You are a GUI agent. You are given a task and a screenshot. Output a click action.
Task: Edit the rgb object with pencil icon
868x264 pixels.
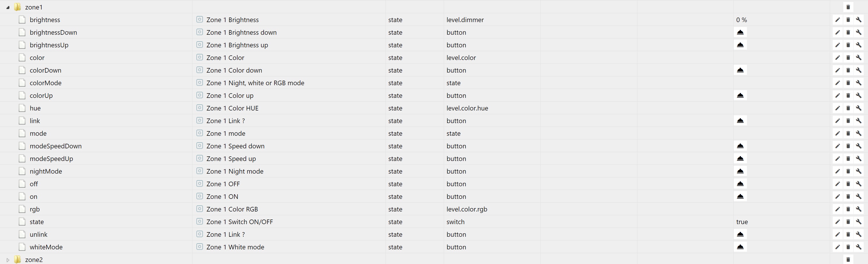pos(837,209)
